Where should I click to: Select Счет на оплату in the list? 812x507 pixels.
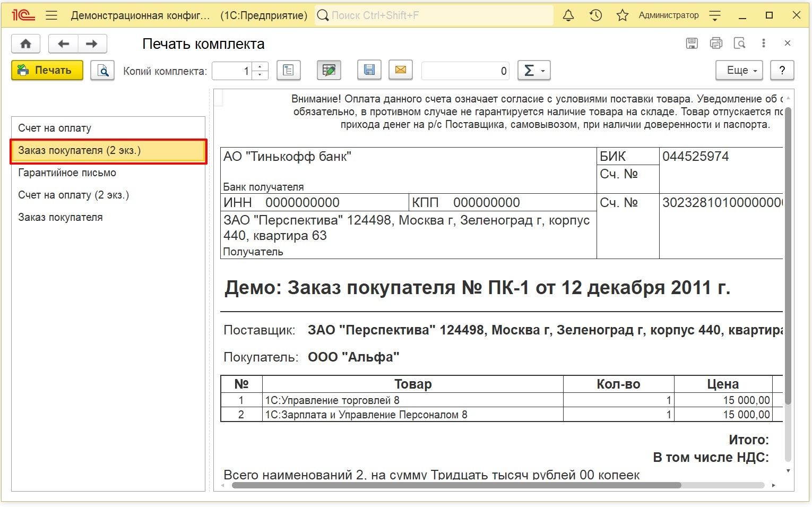coord(108,128)
